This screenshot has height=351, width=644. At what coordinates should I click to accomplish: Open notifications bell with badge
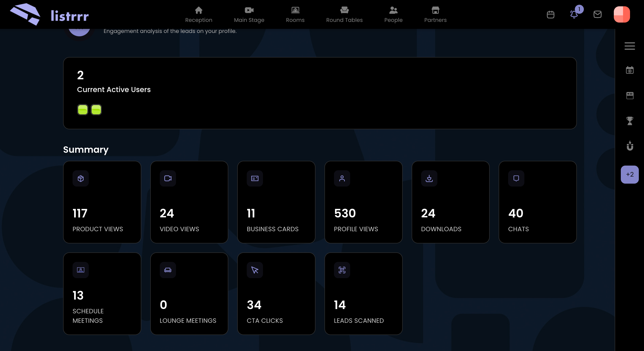(x=574, y=14)
